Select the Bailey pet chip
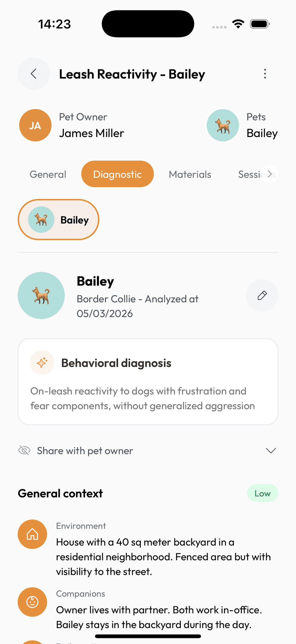Image resolution: width=296 pixels, height=644 pixels. (58, 220)
